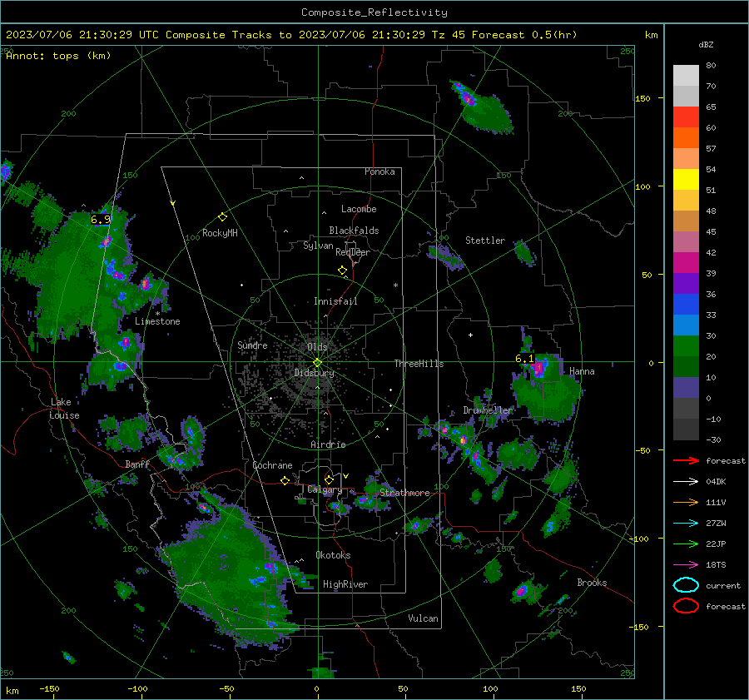Click the HighRiver city label
Viewport: 749px width, 700px height.
[345, 584]
